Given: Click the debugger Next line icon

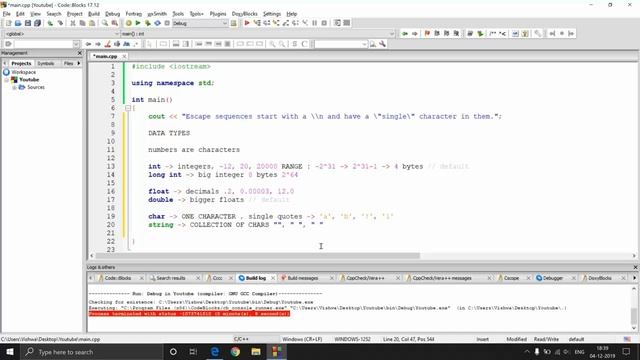Looking at the screenshot, I should (x=267, y=23).
